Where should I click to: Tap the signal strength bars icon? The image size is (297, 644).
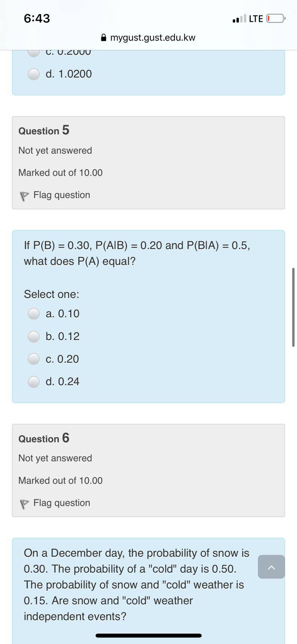(x=239, y=19)
